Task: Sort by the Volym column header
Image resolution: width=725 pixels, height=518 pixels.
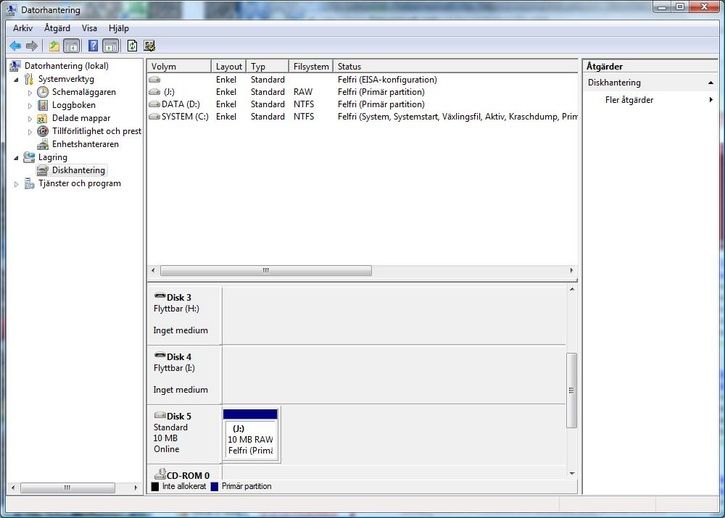Action: [179, 66]
